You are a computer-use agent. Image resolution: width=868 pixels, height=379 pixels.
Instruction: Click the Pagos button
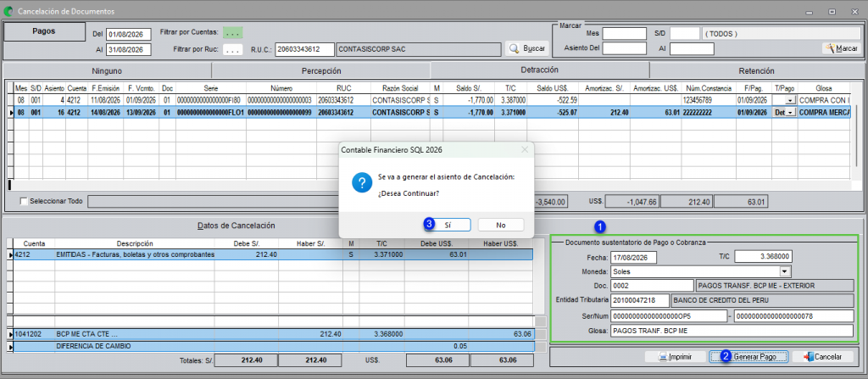tap(44, 31)
